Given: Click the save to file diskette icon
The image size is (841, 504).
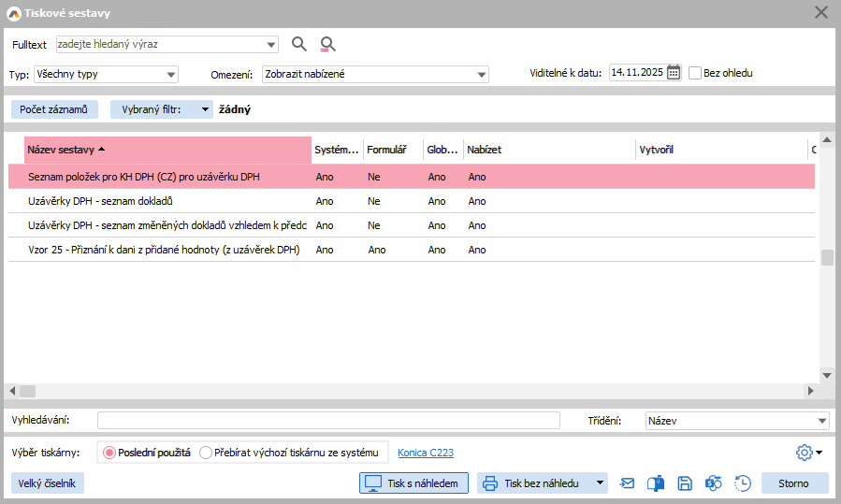Looking at the screenshot, I should click(685, 483).
